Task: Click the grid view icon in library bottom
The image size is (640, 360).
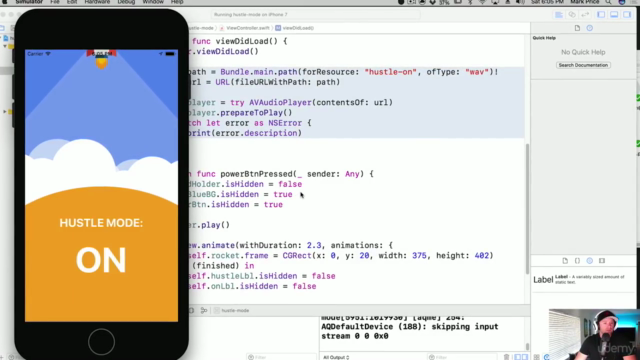Action: tap(537, 357)
